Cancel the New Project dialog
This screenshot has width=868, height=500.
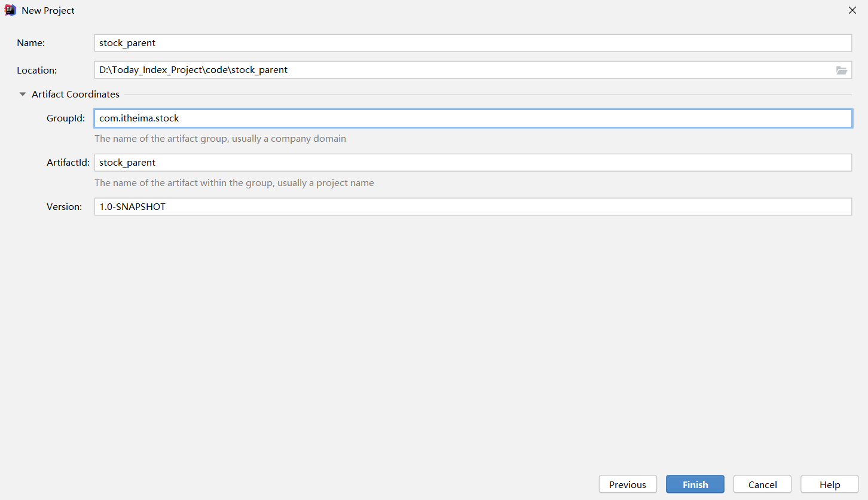(763, 484)
